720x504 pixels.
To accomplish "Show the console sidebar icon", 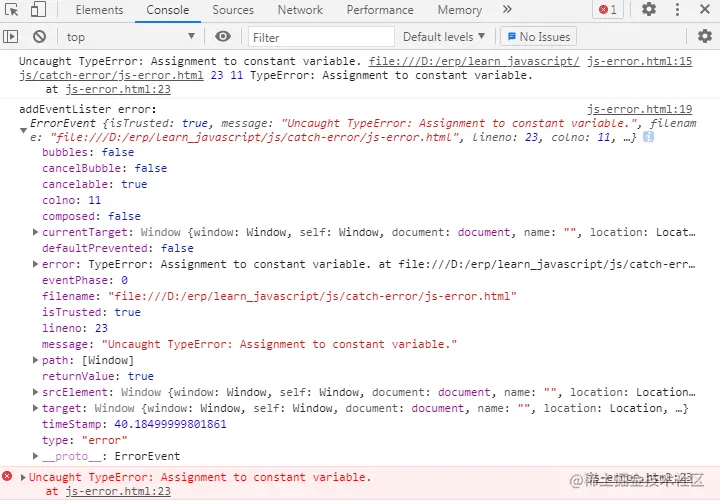I will pos(11,36).
